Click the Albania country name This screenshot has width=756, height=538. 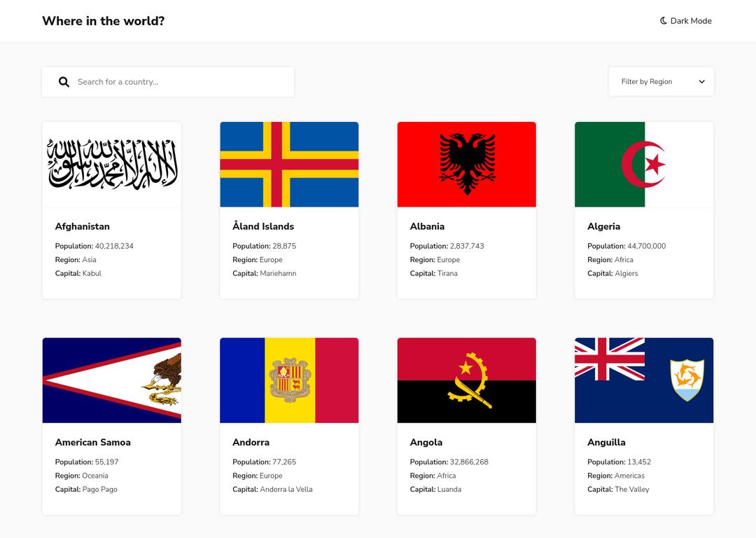coord(427,226)
